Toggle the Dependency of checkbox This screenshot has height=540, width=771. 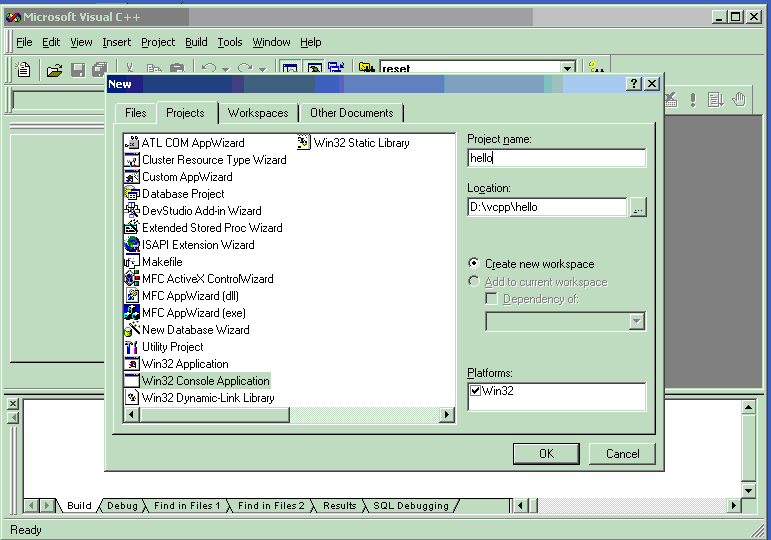point(491,299)
